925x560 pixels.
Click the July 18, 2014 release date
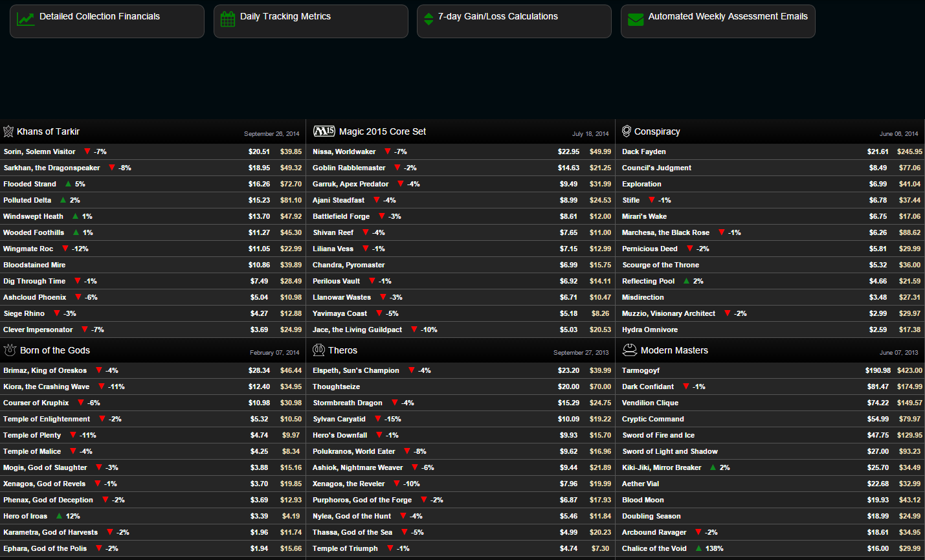coord(590,134)
